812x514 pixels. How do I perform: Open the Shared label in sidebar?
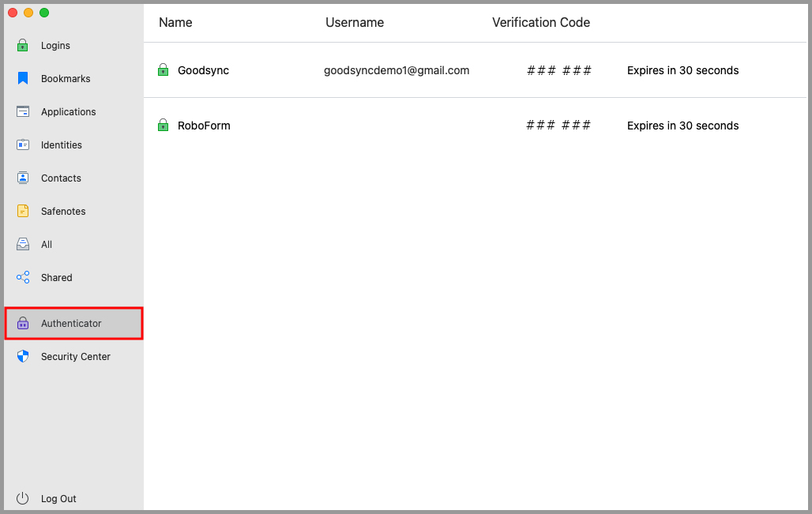point(56,277)
